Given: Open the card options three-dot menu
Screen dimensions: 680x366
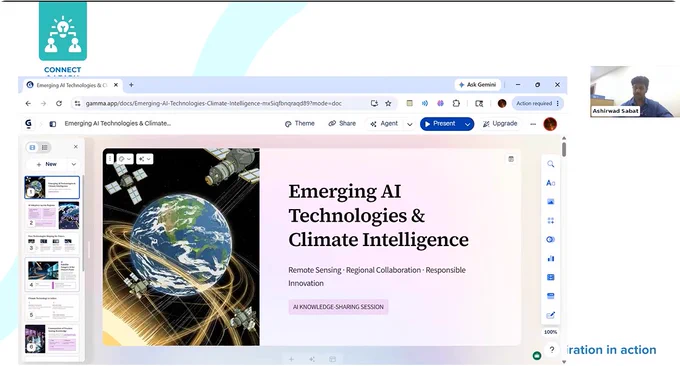Looking at the screenshot, I should click(x=110, y=159).
